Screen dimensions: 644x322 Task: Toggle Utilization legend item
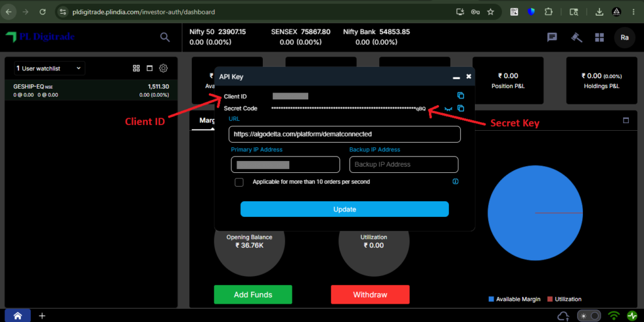coord(564,299)
